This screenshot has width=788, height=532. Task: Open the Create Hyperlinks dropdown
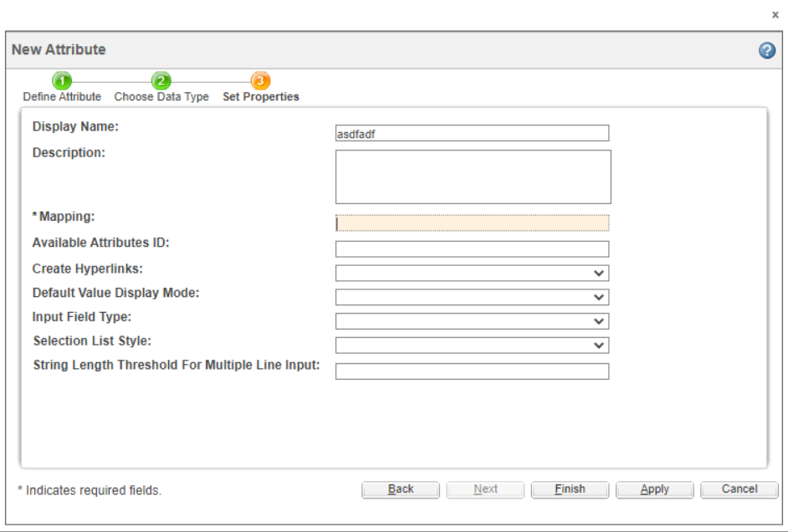click(473, 274)
